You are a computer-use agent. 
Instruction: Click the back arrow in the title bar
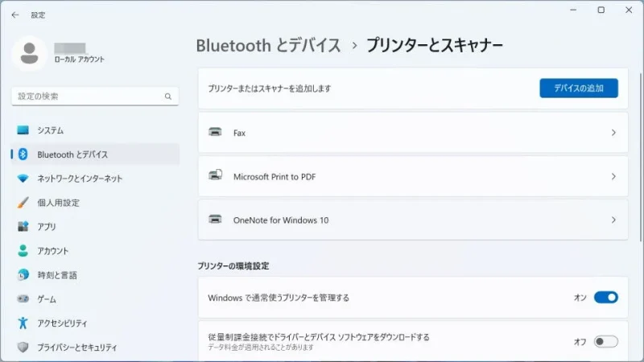(15, 14)
